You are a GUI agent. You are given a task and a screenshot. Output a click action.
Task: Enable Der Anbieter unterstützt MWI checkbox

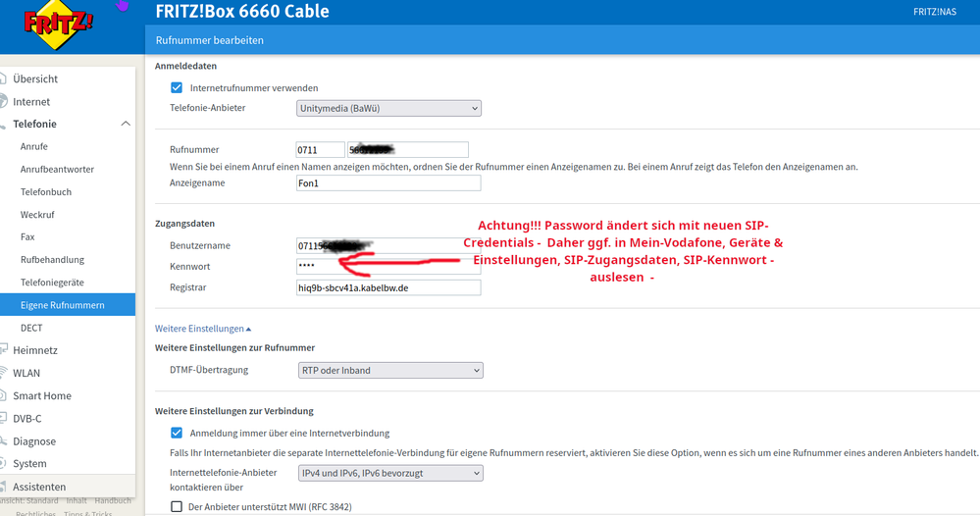coord(177,506)
